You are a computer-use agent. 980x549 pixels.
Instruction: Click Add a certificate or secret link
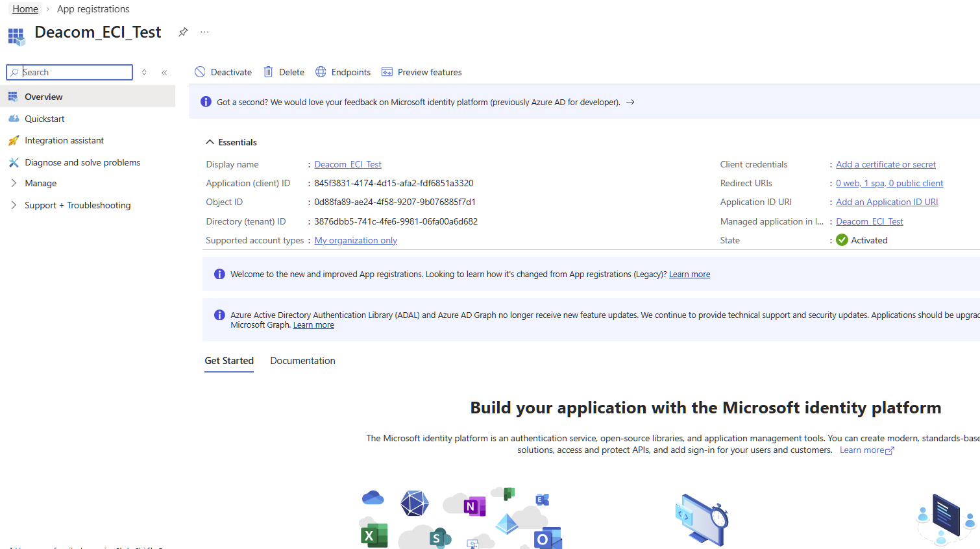(885, 164)
